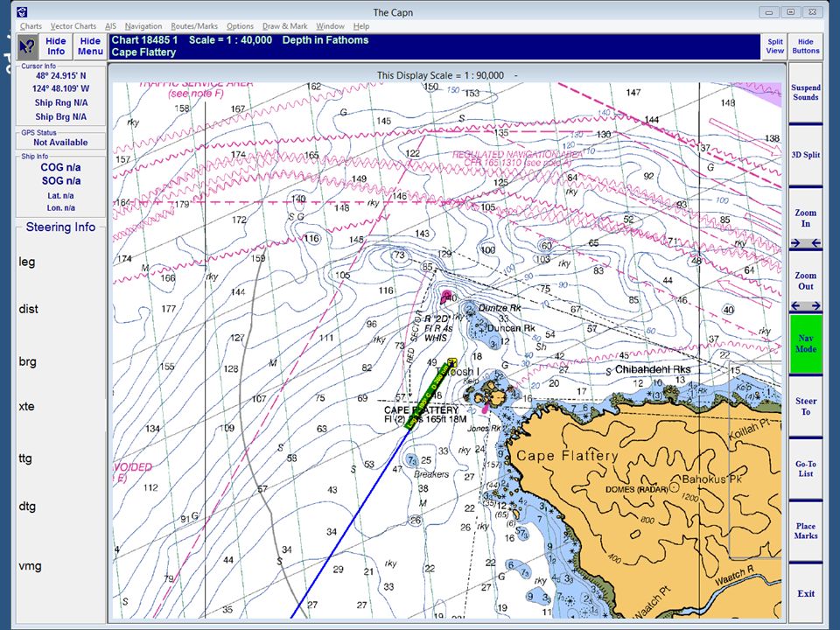Open the Routes/Marks menu

click(x=194, y=25)
